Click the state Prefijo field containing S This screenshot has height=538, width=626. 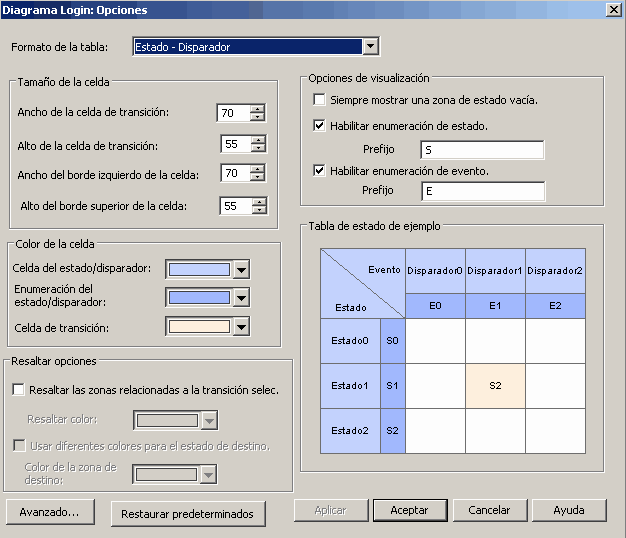pos(482,150)
